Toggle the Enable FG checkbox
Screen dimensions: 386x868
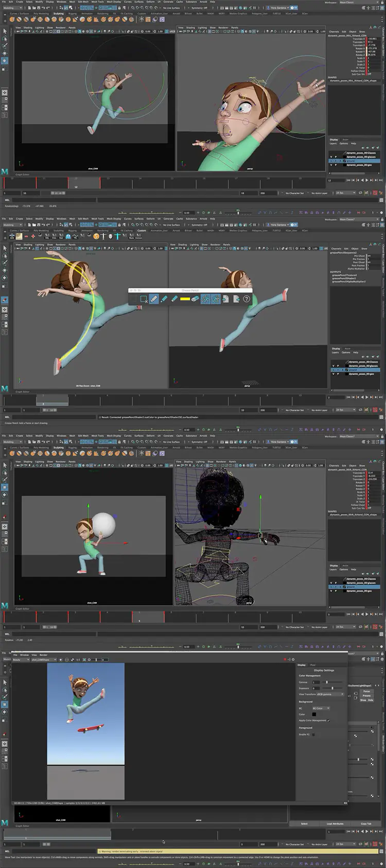(313, 734)
